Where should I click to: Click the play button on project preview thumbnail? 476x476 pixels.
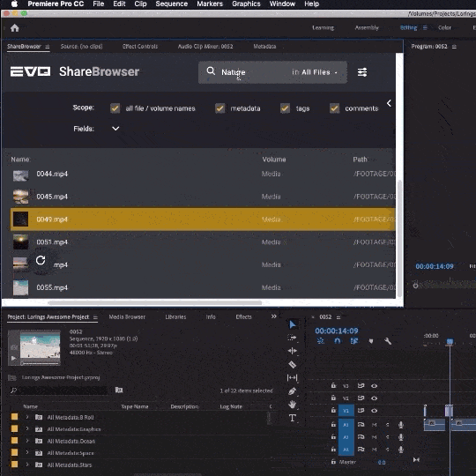pos(13,358)
